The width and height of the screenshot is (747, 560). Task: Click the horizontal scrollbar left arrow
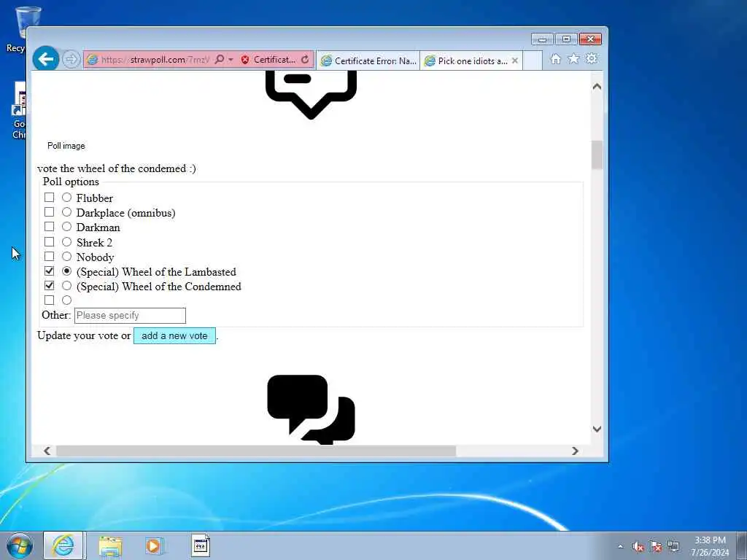tap(47, 451)
